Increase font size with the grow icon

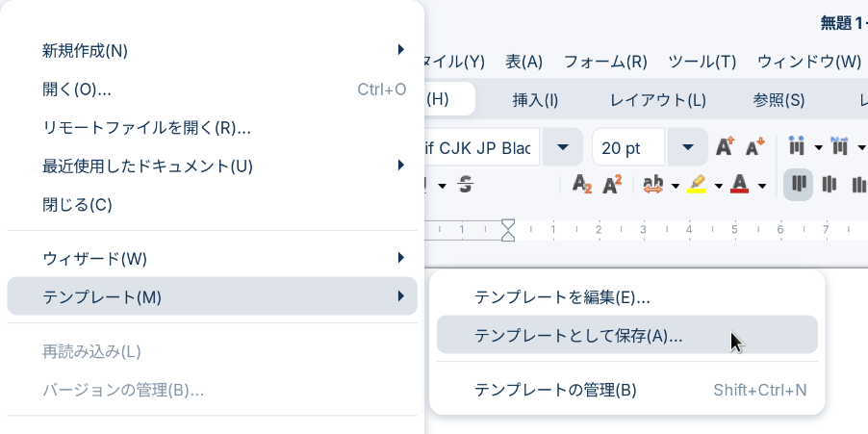[725, 147]
